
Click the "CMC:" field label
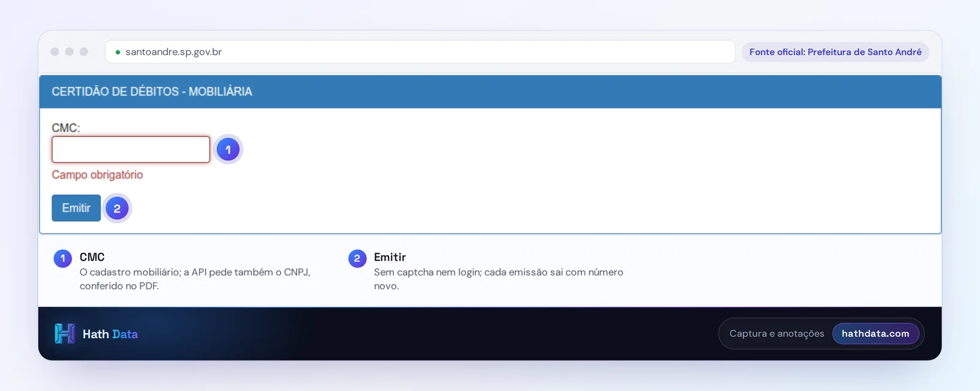pyautogui.click(x=66, y=128)
